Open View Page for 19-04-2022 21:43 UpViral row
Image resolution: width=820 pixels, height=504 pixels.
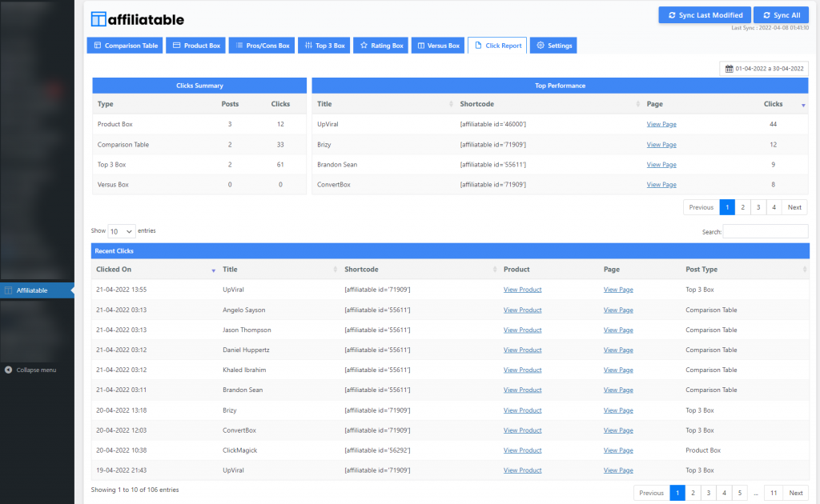(618, 470)
